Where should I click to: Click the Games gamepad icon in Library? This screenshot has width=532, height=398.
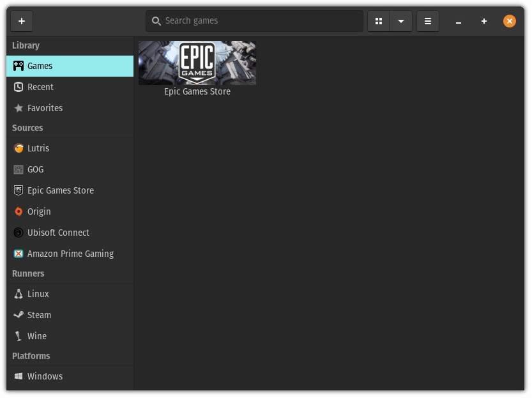[x=18, y=66]
